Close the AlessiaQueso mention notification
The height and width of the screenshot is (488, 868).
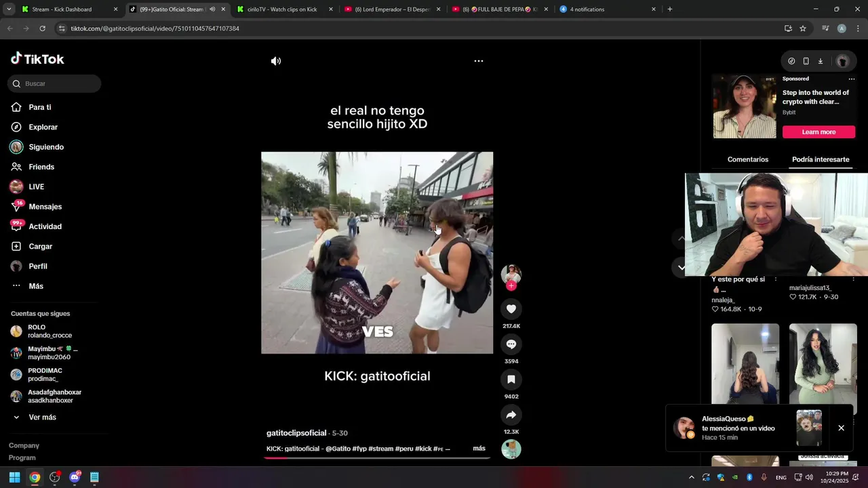coord(841,428)
